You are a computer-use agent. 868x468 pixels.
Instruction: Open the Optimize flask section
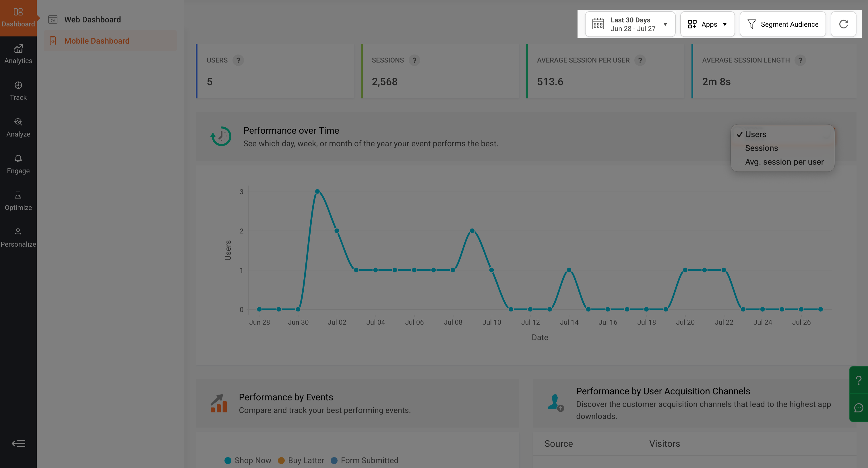click(18, 201)
